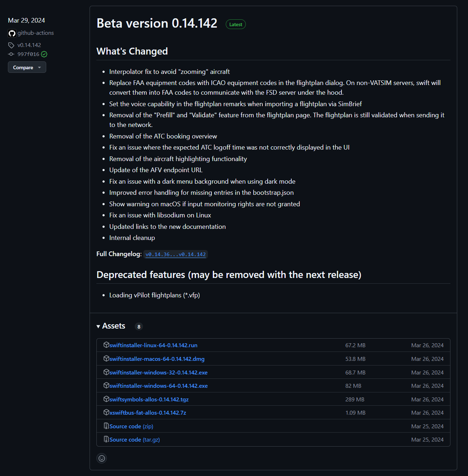Open the v0.14.142 tag link
Viewport: 468px width, 476px height.
pos(29,45)
